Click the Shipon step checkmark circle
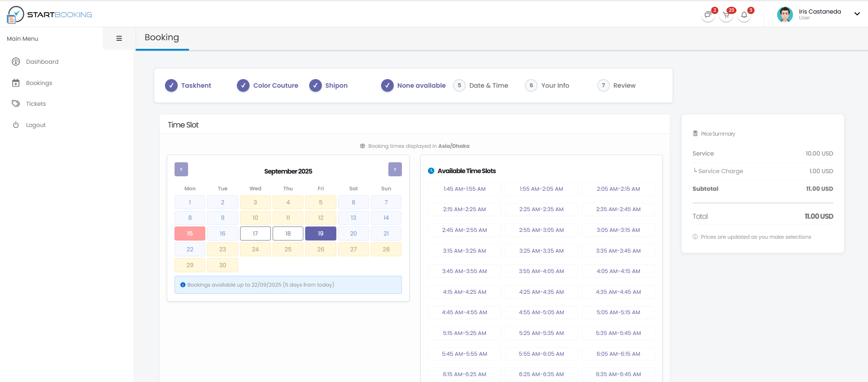Image resolution: width=868 pixels, height=382 pixels. point(315,85)
